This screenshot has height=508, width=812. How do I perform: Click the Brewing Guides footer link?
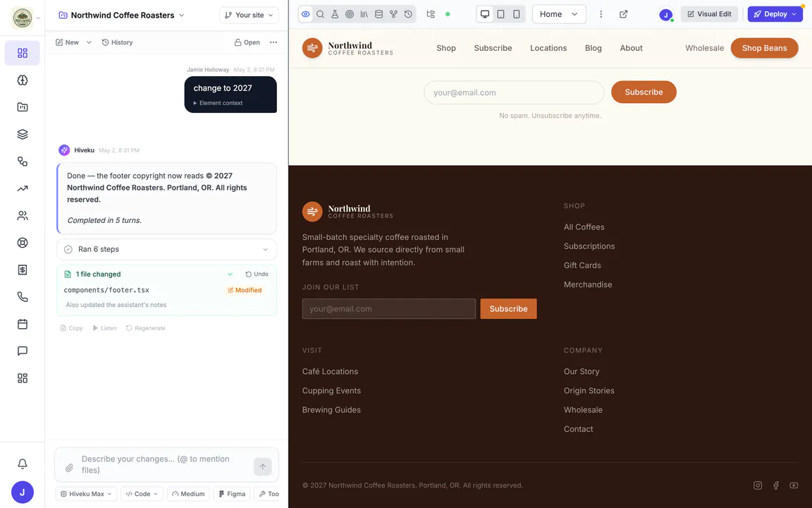[331, 410]
